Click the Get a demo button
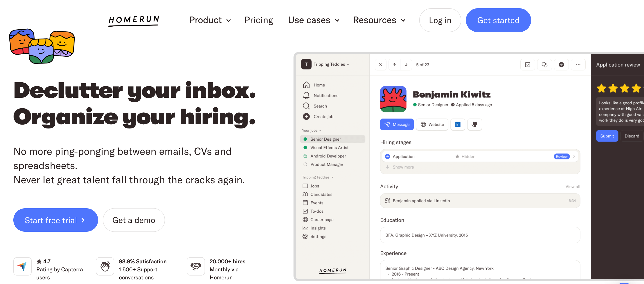The height and width of the screenshot is (284, 644). coord(134,220)
